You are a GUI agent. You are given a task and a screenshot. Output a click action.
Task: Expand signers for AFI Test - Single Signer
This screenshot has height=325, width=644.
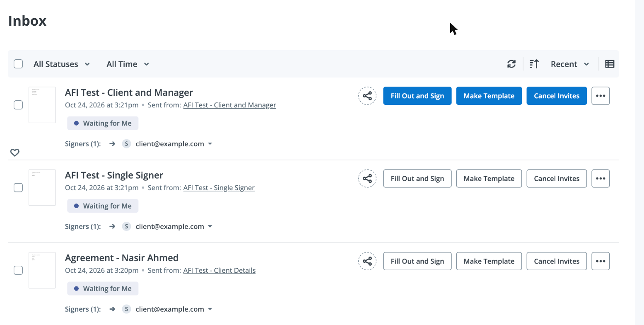point(210,226)
